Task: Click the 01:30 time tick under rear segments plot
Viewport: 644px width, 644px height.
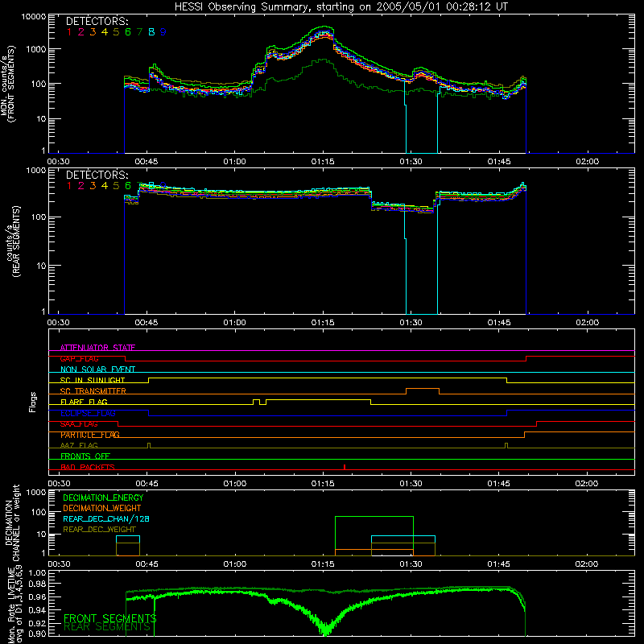Action: coord(411,323)
